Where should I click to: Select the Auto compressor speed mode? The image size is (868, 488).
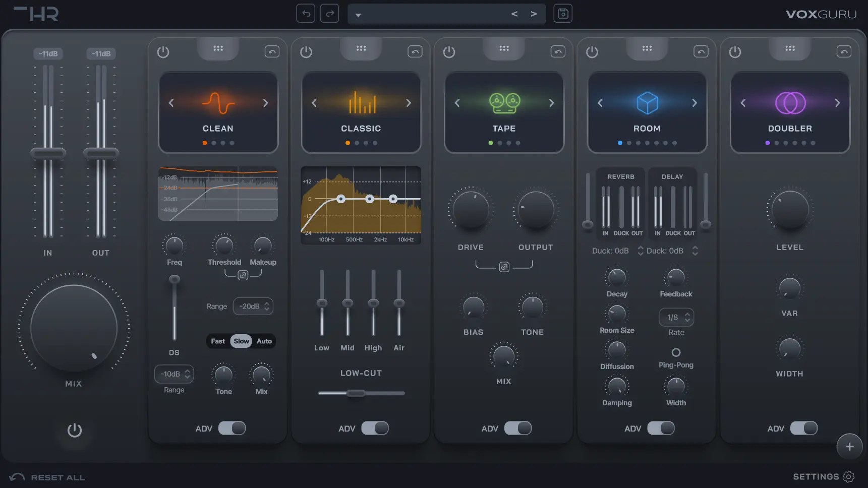tap(264, 341)
